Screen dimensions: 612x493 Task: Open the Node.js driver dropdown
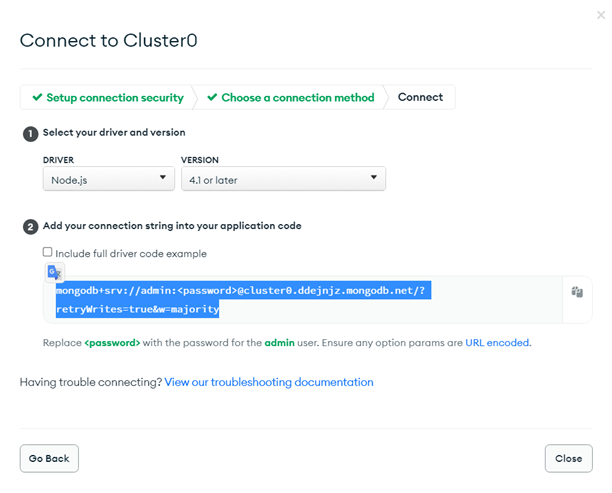click(108, 179)
